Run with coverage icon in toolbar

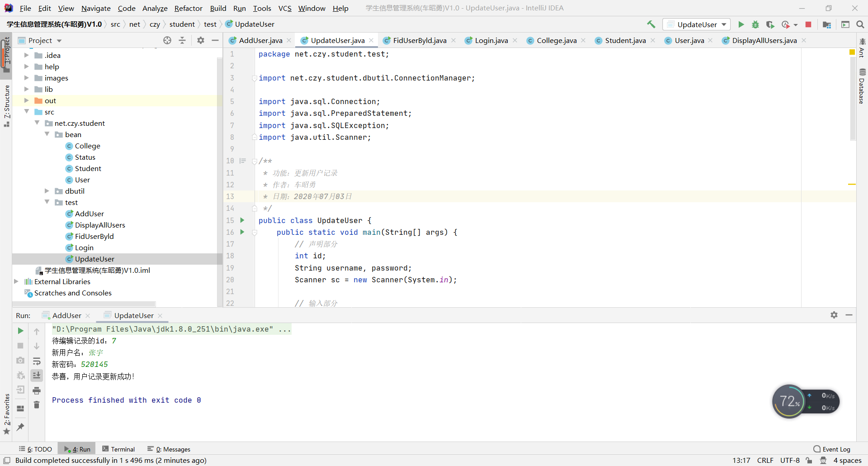coord(770,24)
